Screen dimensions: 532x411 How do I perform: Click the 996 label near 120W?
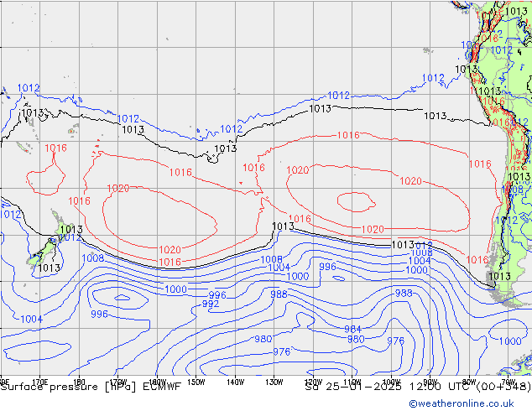point(328,267)
